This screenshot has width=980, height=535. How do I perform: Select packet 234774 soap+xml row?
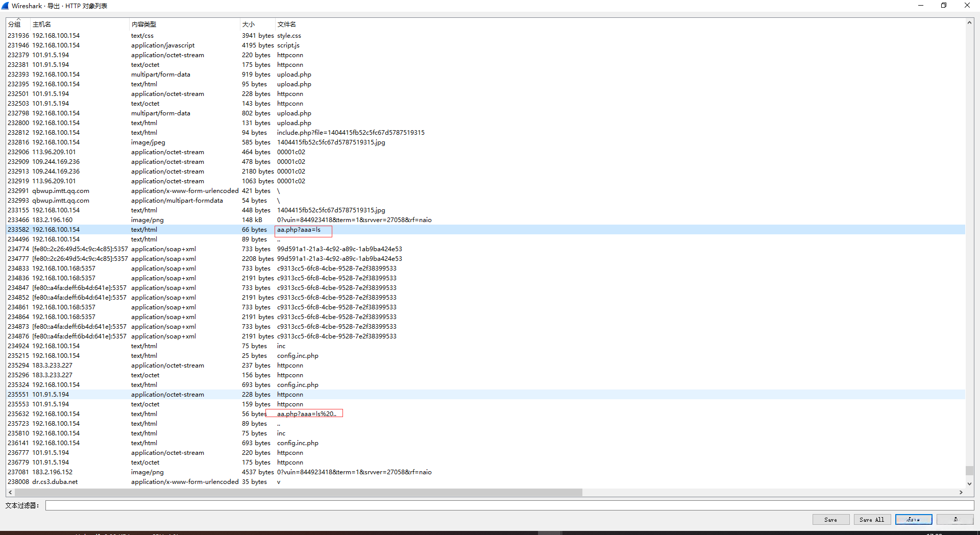pyautogui.click(x=485, y=249)
